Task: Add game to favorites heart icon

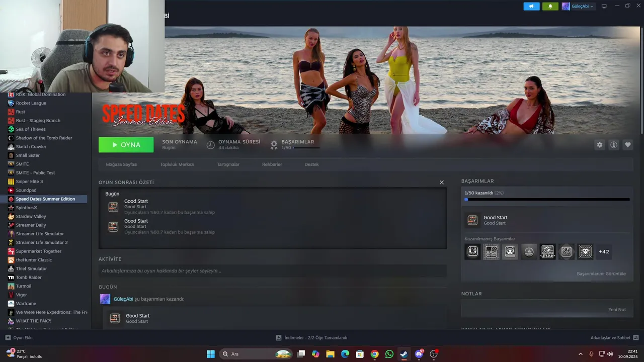Action: pyautogui.click(x=628, y=145)
